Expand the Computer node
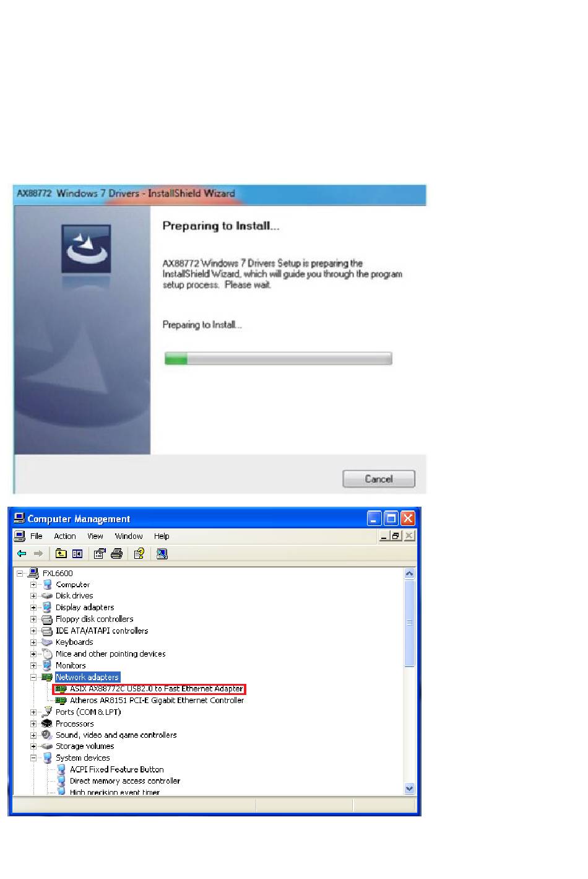Image resolution: width=588 pixels, height=879 pixels. (33, 585)
